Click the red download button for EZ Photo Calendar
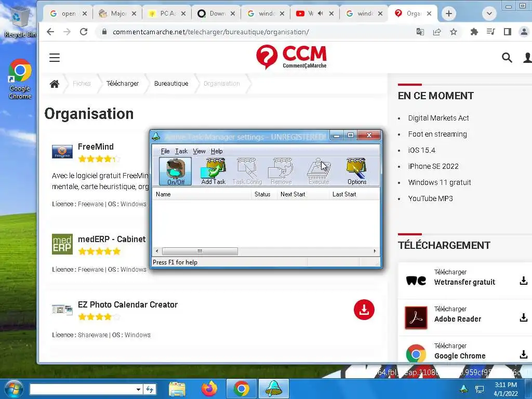Screen dimensions: 532x399 point(364,310)
